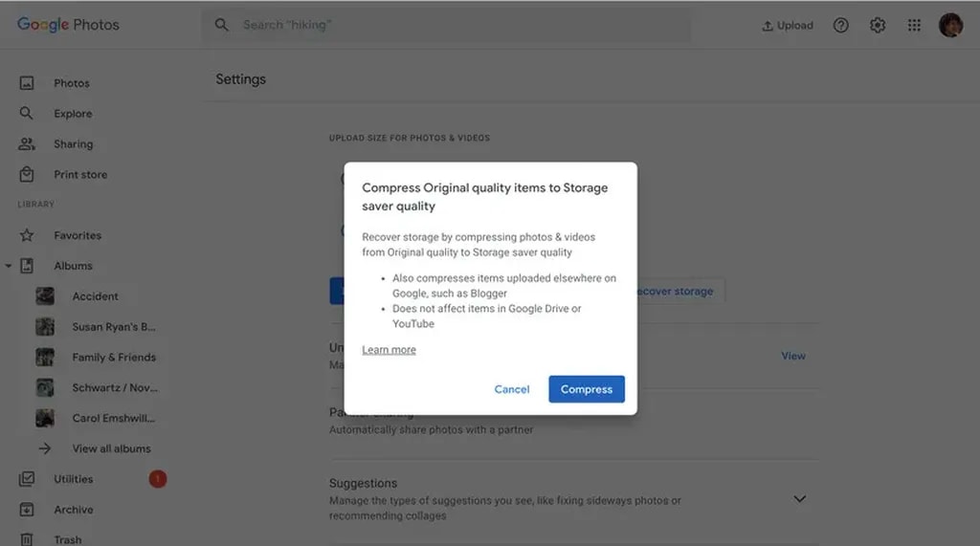The height and width of the screenshot is (546, 980).
Task: Expand the Suggestions section chevron
Action: coord(799,499)
